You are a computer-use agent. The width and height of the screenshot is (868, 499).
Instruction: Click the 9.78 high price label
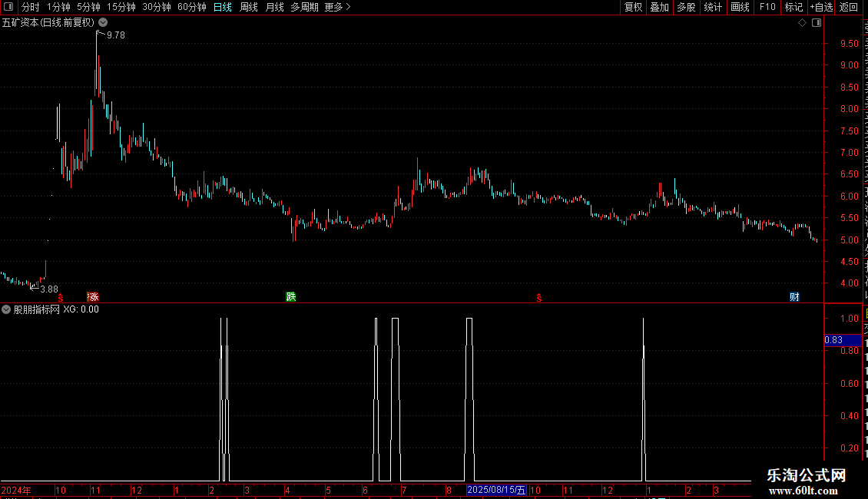click(116, 35)
